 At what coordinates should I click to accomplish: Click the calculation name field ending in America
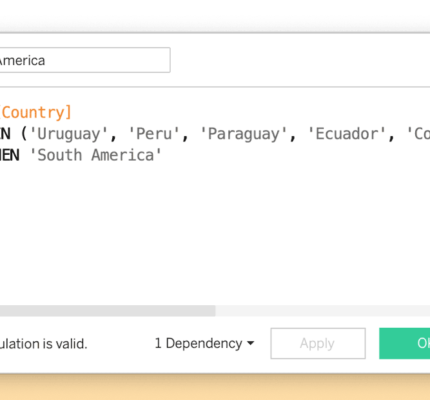(85, 60)
